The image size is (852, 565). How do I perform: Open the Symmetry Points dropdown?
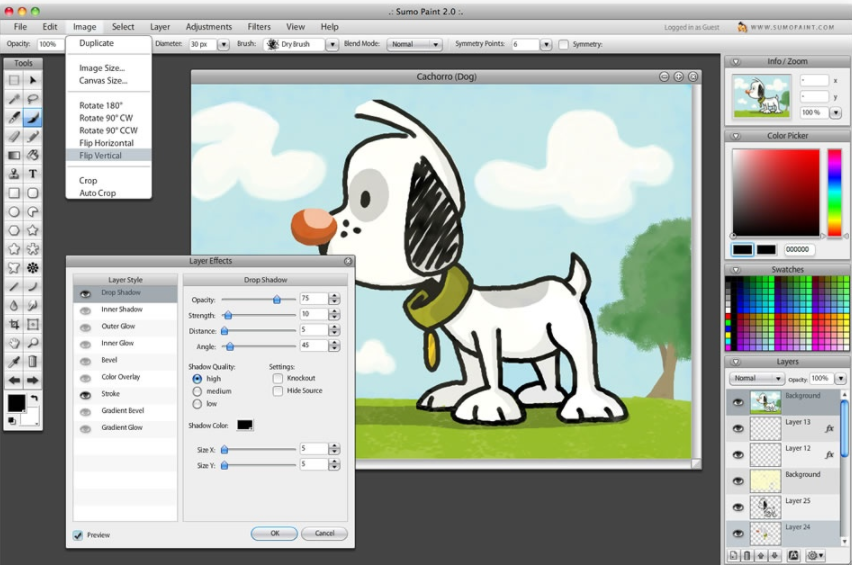tap(546, 45)
